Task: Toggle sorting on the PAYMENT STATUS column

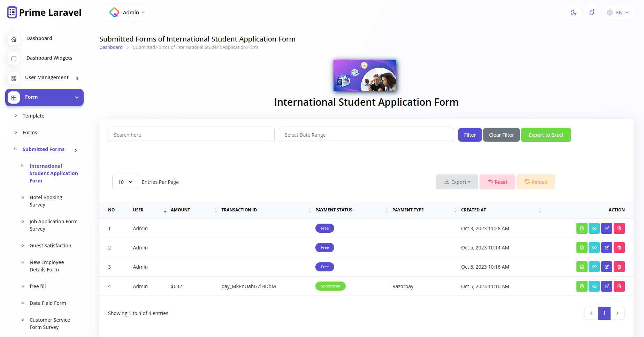Action: point(309,210)
